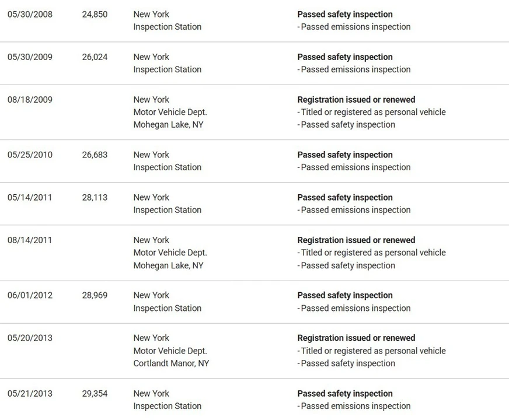Select the 08/18/2009 Registration issued or renewed heading
The height and width of the screenshot is (420, 509).
(356, 100)
